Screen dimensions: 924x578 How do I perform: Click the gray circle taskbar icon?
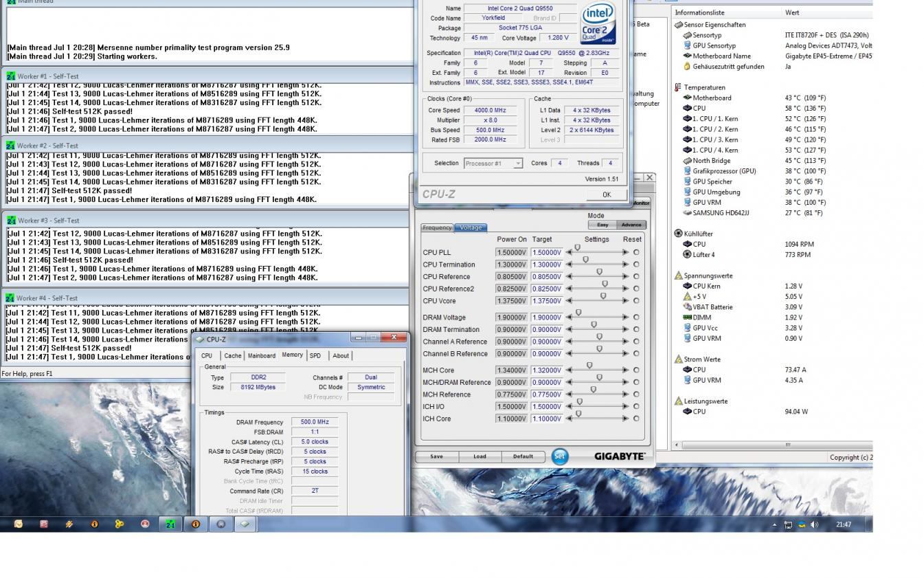221,524
